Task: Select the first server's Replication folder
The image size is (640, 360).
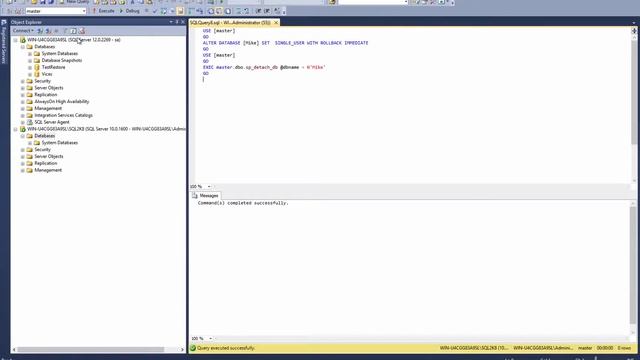Action: point(46,95)
